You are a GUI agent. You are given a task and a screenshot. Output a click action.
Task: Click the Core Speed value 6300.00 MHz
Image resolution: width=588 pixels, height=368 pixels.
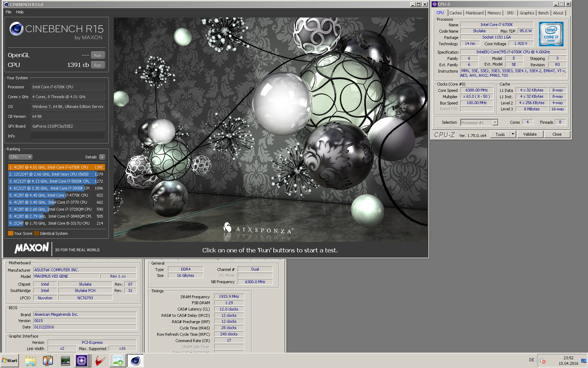[x=476, y=90]
